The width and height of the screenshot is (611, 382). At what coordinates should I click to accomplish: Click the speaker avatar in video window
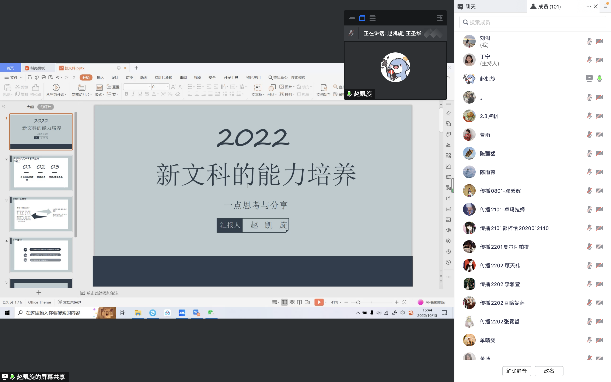click(395, 67)
